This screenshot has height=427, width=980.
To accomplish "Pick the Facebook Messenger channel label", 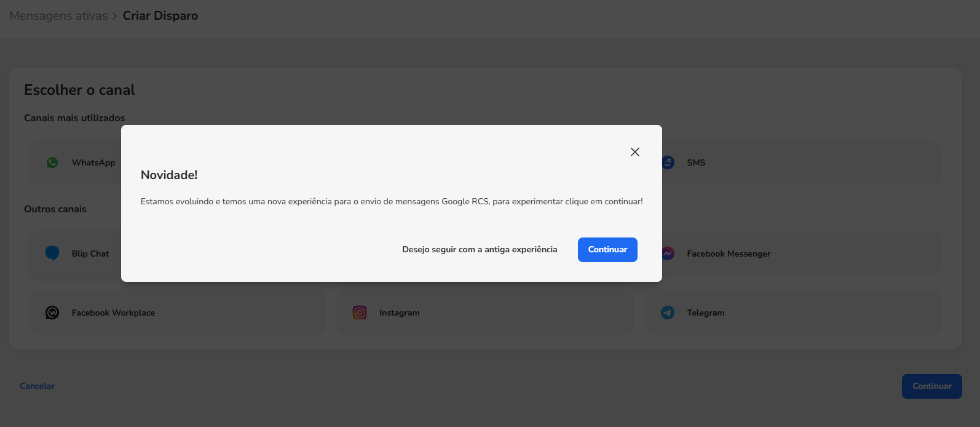I will point(729,253).
